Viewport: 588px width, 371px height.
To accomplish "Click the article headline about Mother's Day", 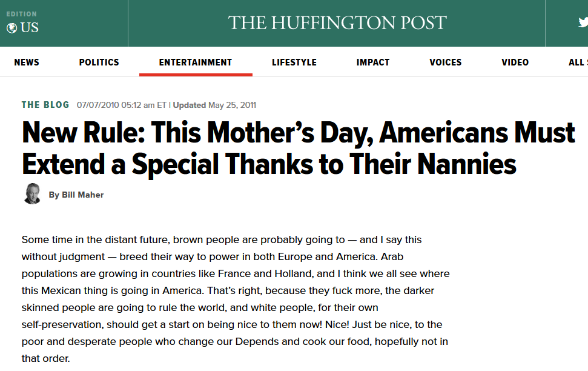I will click(298, 149).
